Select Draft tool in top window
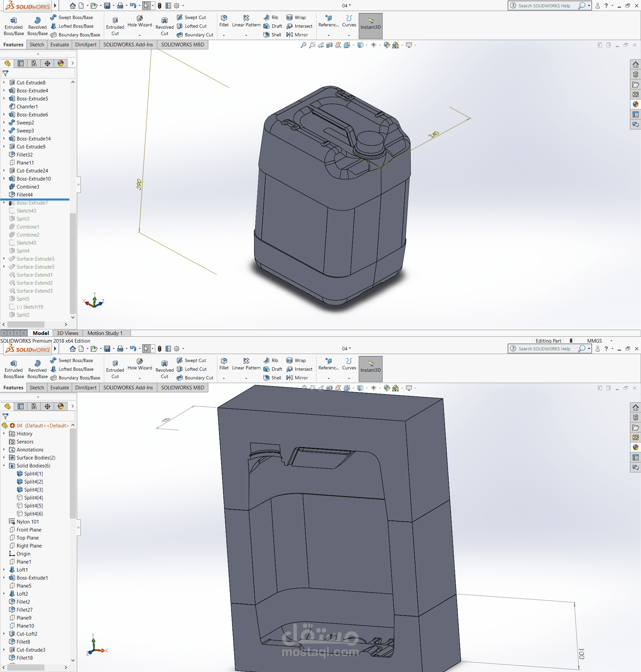This screenshot has width=641, height=672. [273, 26]
